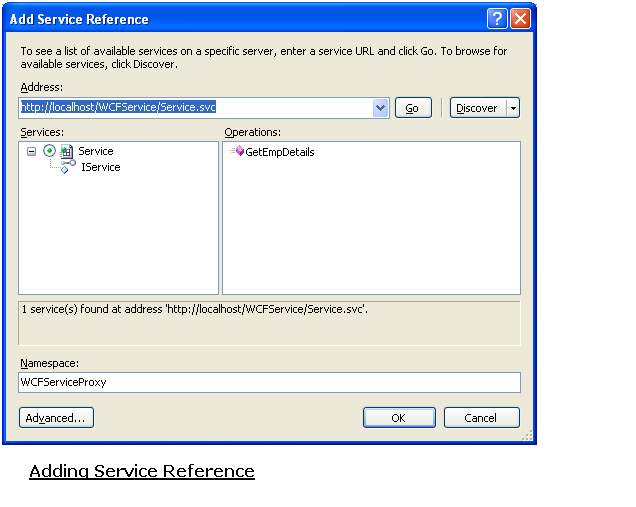636x507 pixels.
Task: Select the Service node in Services
Action: point(96,151)
